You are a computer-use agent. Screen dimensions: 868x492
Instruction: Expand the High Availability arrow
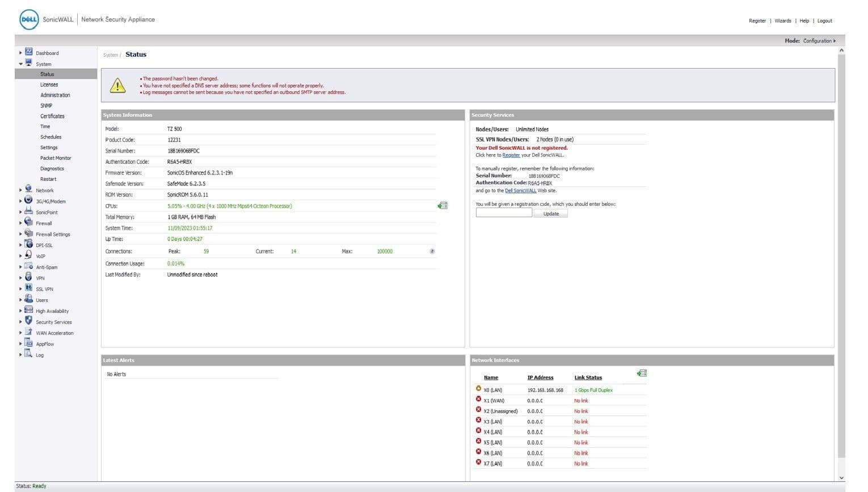click(x=21, y=311)
